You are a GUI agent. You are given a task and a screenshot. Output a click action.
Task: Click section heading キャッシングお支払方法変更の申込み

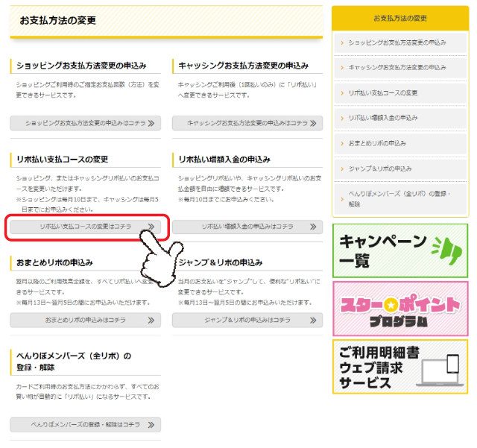point(244,66)
